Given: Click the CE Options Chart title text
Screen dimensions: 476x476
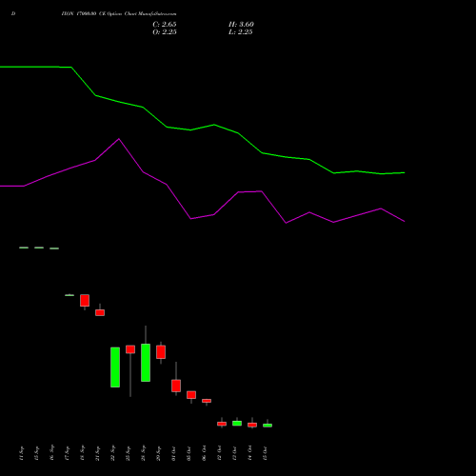Looking at the screenshot, I should pos(119,13).
